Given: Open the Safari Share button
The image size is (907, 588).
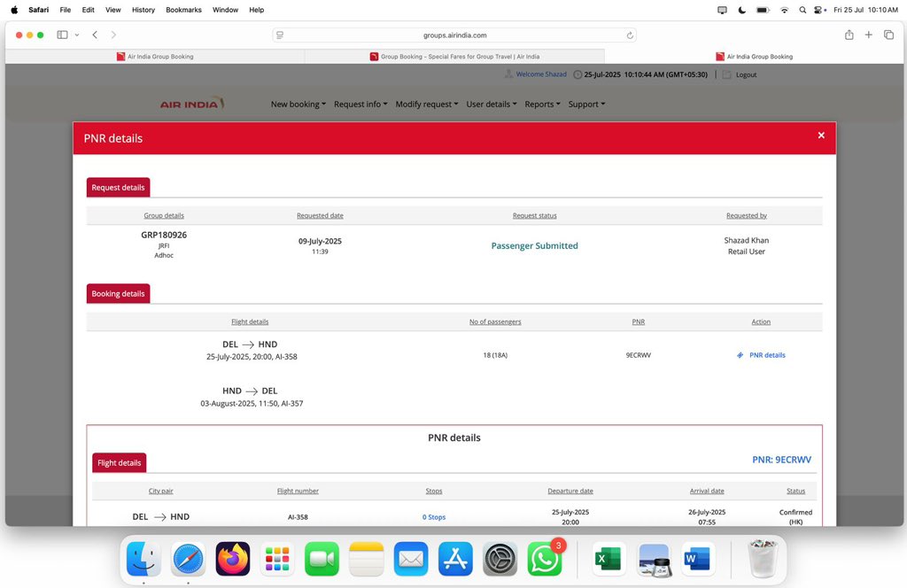Looking at the screenshot, I should 849,35.
